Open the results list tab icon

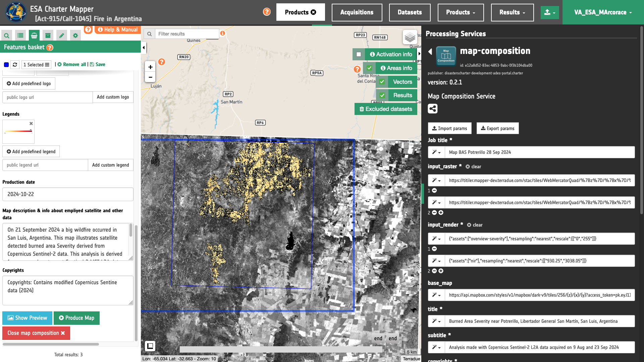tap(20, 35)
